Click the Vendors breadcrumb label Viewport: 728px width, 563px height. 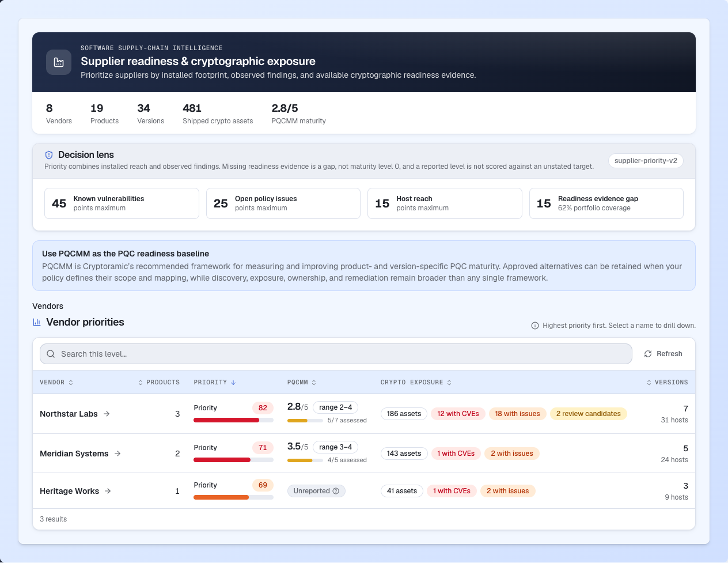[x=48, y=306]
